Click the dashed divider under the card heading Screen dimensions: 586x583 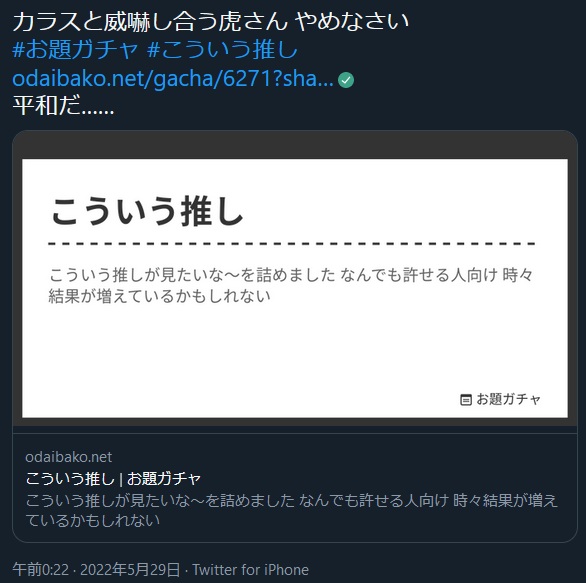(292, 244)
